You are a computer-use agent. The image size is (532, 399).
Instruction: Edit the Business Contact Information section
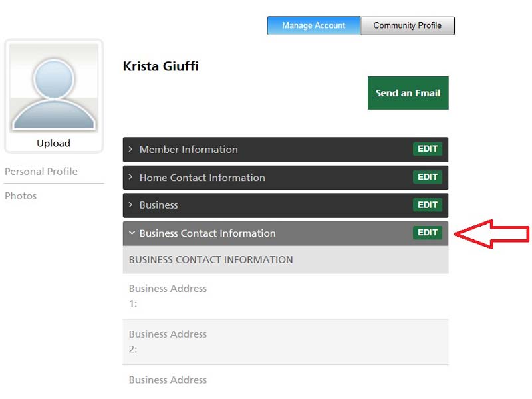point(427,233)
